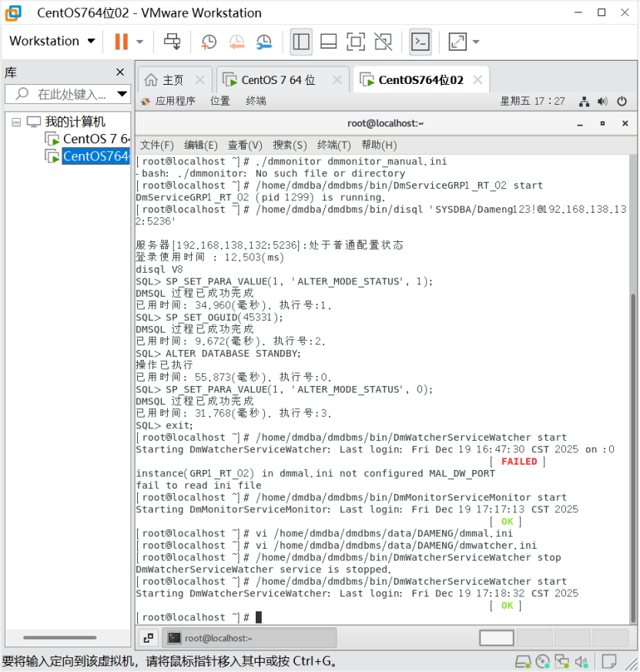
Task: Open the library search filter dropdown
Action: tap(122, 94)
